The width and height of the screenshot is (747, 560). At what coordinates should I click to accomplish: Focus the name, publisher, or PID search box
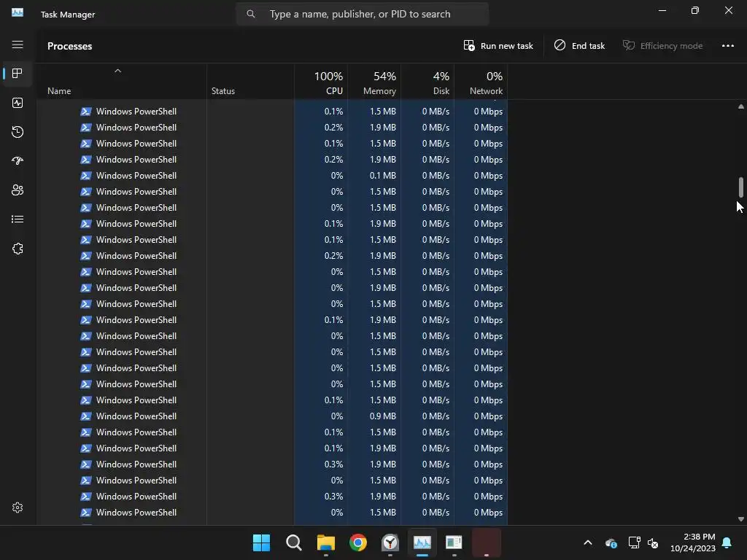[x=362, y=15]
